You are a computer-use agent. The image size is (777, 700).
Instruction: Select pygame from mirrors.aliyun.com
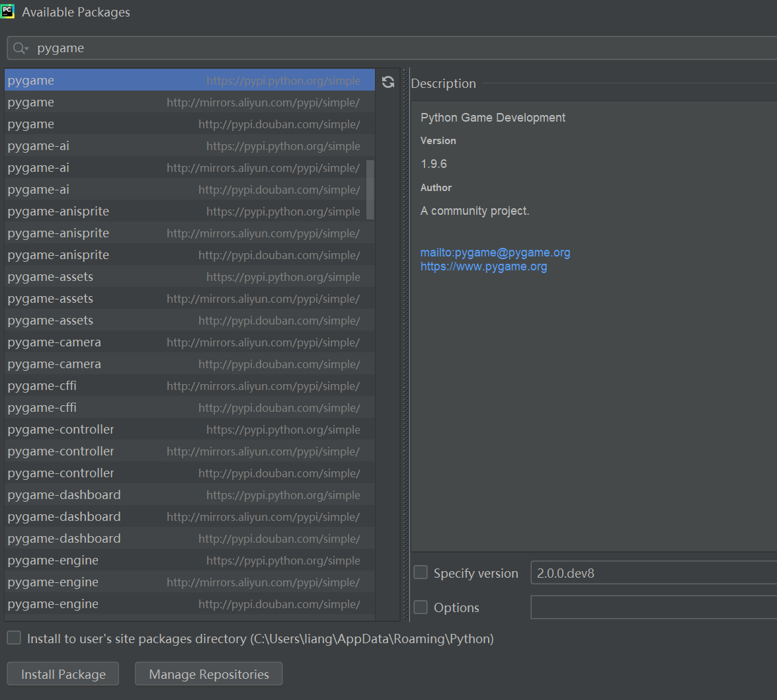190,102
